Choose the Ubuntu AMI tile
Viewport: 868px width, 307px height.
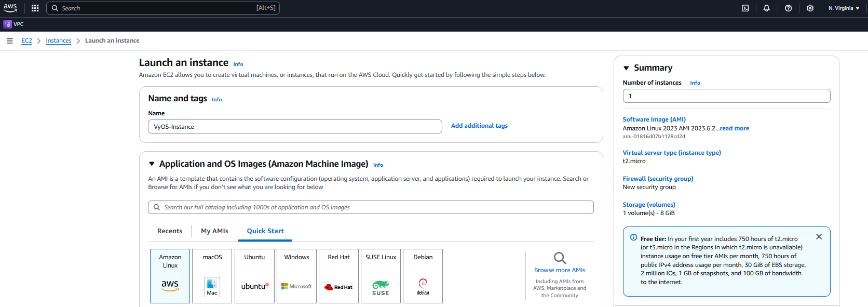click(254, 275)
